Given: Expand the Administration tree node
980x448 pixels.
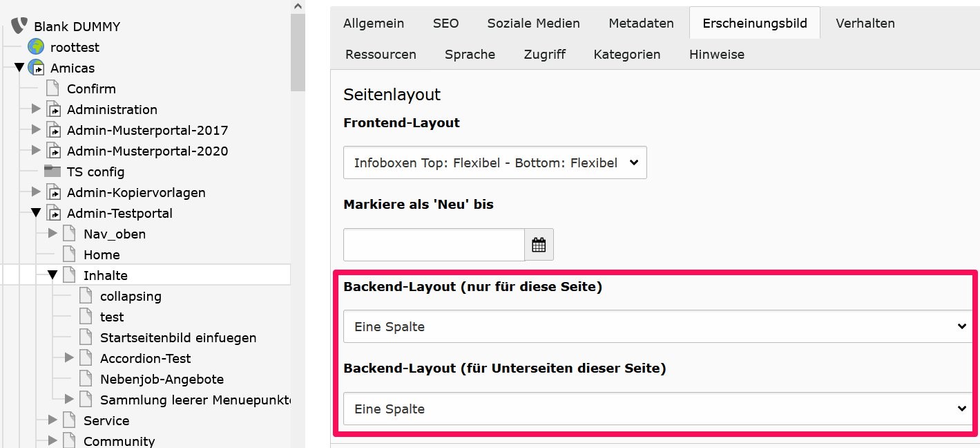Looking at the screenshot, I should pos(36,109).
